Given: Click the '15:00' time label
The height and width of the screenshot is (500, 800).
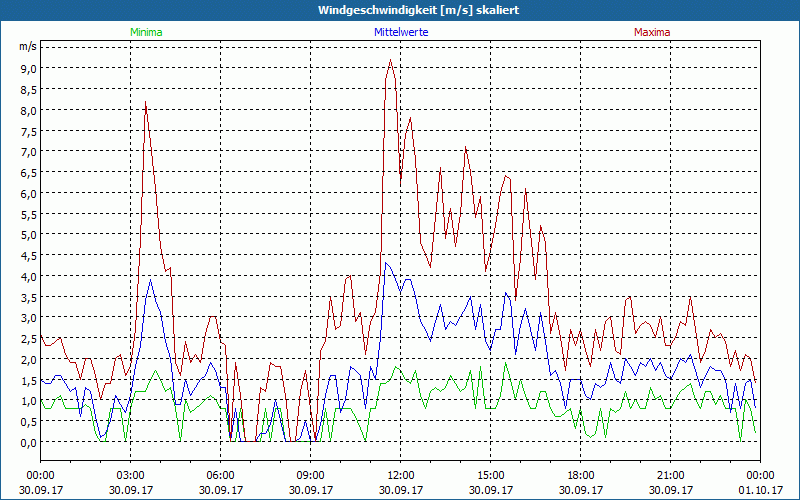Looking at the screenshot, I should [491, 476].
